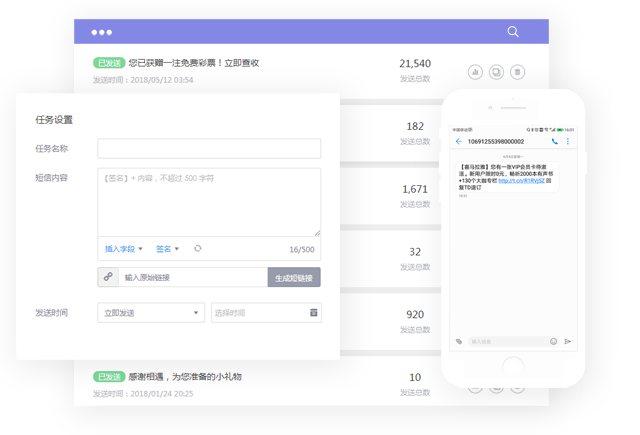
Task: Focus the 输入原始链接 URL field
Action: pyautogui.click(x=193, y=277)
